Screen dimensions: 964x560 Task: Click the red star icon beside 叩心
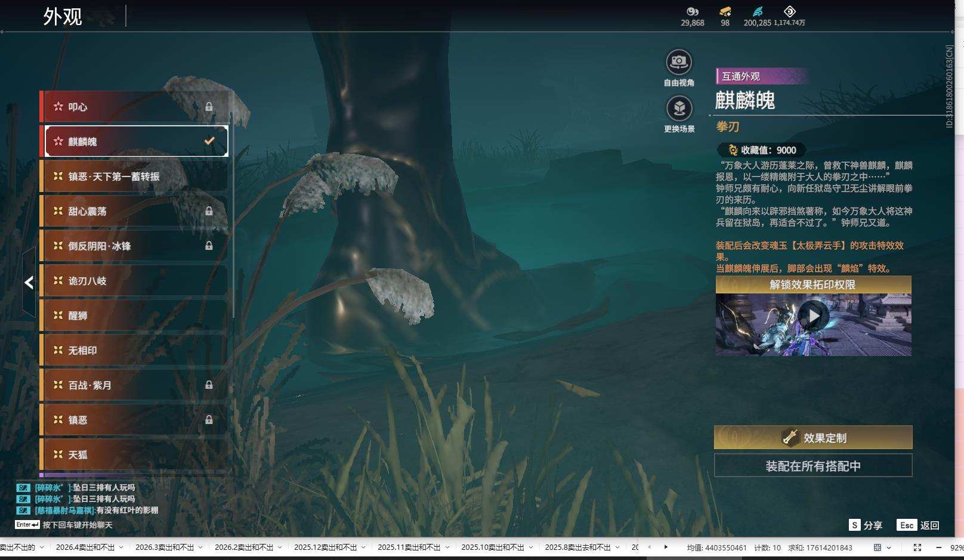58,107
